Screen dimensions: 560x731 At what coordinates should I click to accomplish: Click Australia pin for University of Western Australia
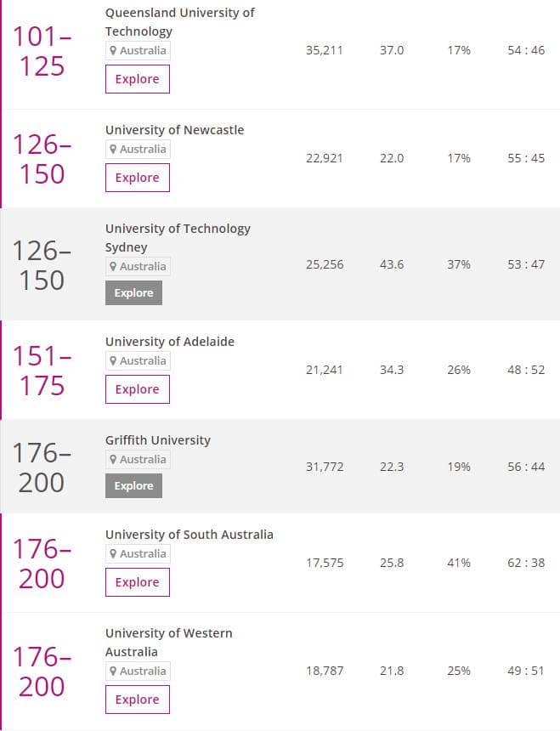coord(113,671)
